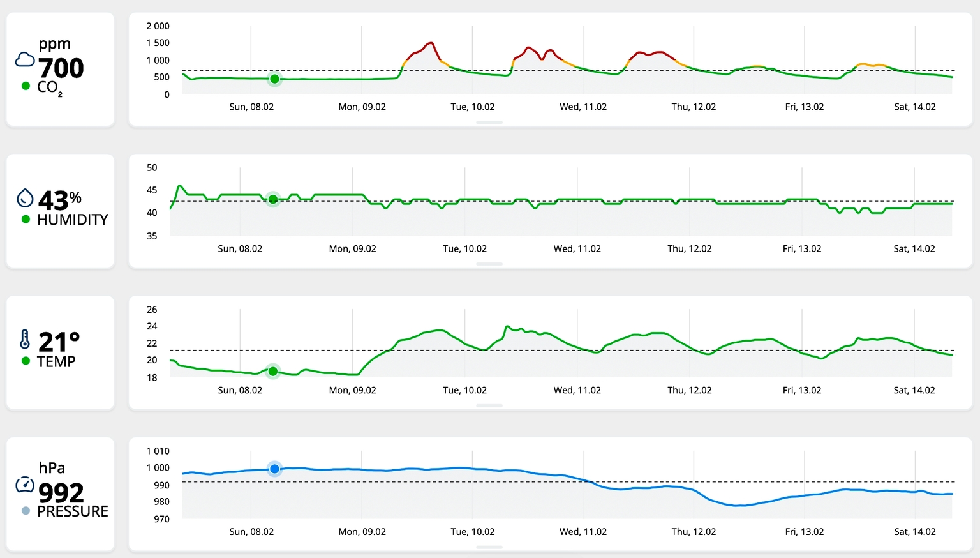Expand the CO2 chart using its bottom handle
This screenshot has width=980, height=558.
click(x=489, y=122)
